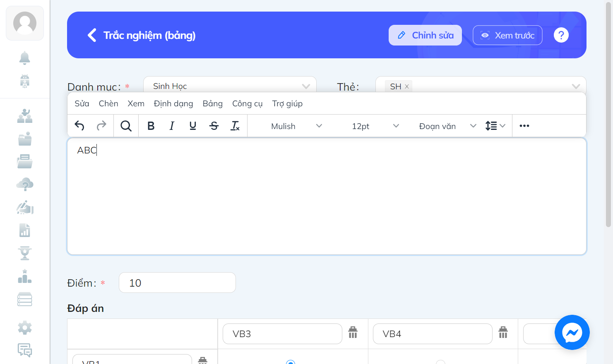Open the Chèn menu
613x364 pixels.
point(108,103)
